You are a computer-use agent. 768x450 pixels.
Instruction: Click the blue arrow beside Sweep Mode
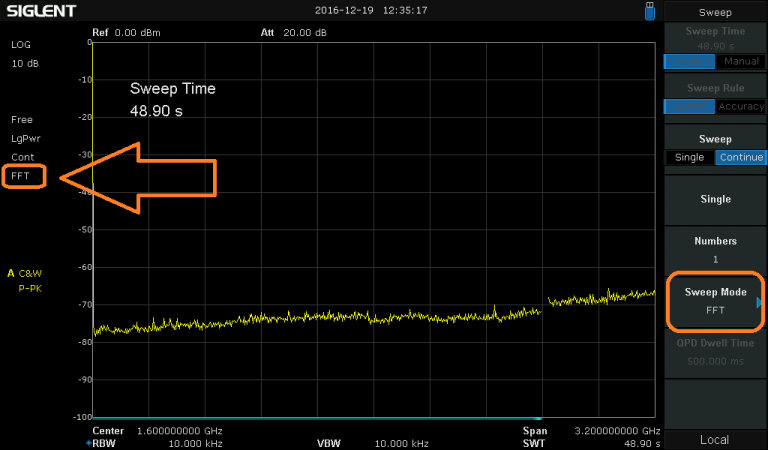pos(761,301)
